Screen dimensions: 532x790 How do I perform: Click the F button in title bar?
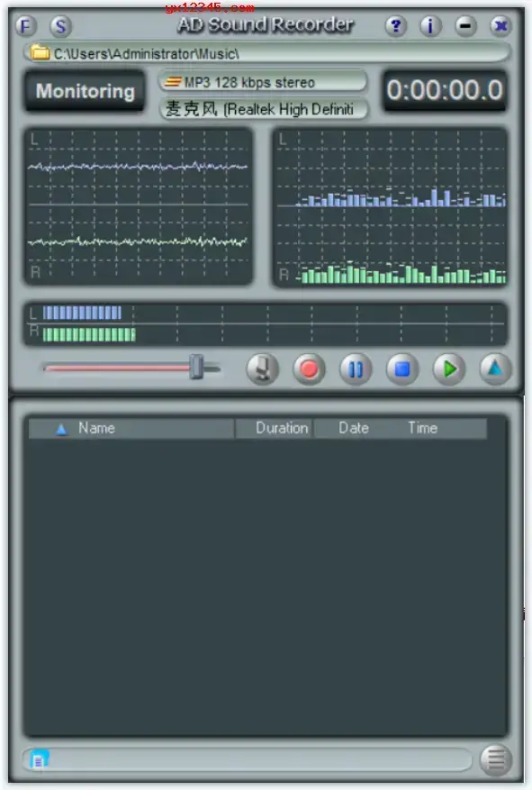pyautogui.click(x=26, y=25)
